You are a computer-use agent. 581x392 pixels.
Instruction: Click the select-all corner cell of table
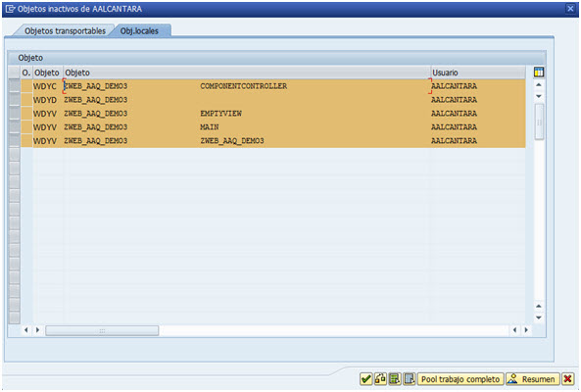(x=15, y=73)
